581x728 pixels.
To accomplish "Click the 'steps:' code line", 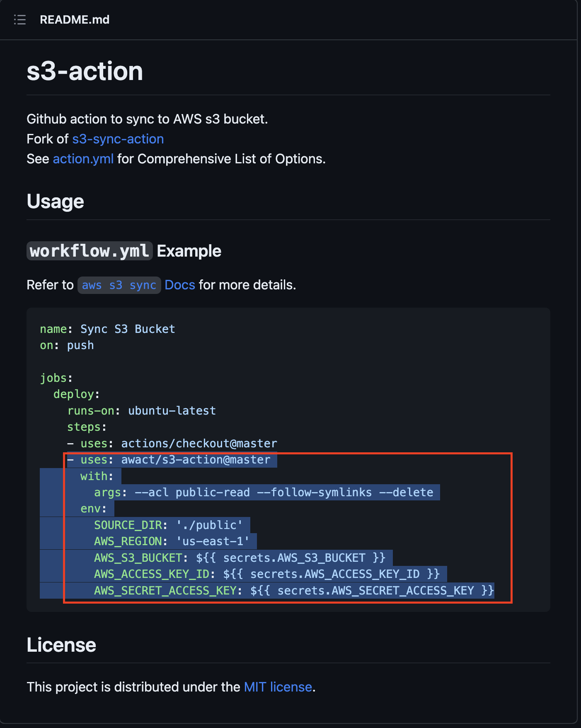I will click(87, 427).
